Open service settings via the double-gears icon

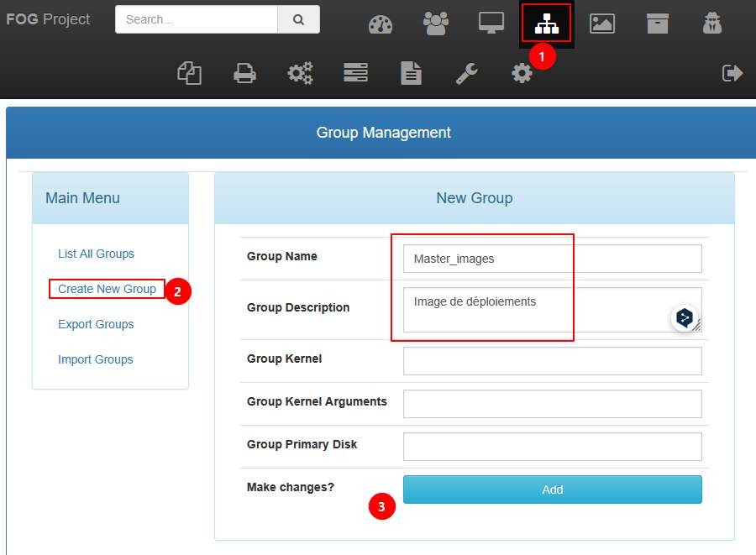300,74
